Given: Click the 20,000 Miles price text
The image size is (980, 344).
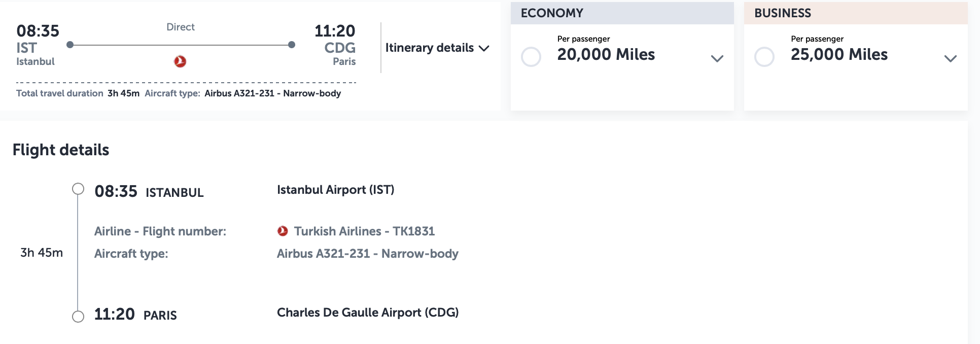Looking at the screenshot, I should click(x=606, y=55).
